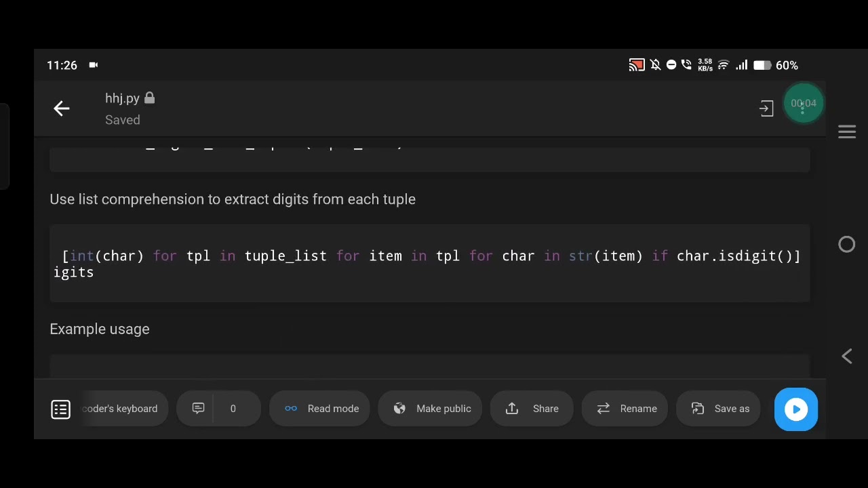The height and width of the screenshot is (488, 868).
Task: Rename the file with the Rename button
Action: [625, 409]
